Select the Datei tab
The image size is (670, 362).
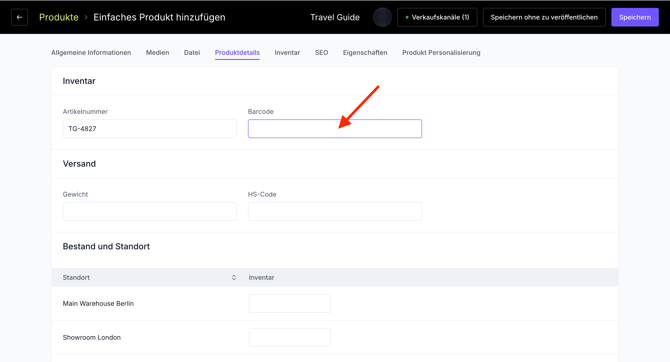pyautogui.click(x=192, y=53)
